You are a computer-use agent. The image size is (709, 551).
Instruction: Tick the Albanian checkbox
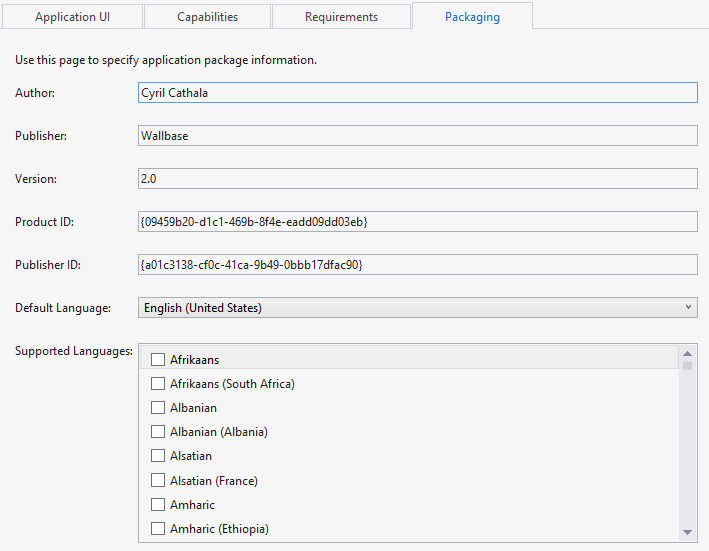[158, 408]
